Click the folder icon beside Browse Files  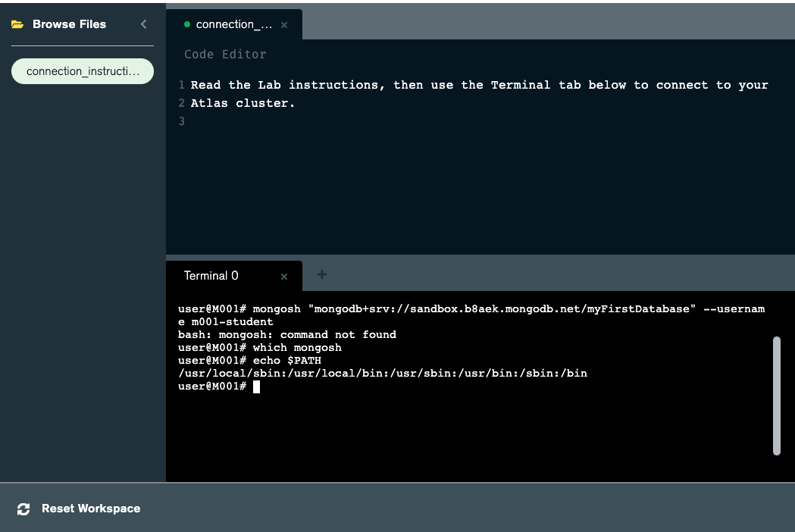click(x=17, y=24)
